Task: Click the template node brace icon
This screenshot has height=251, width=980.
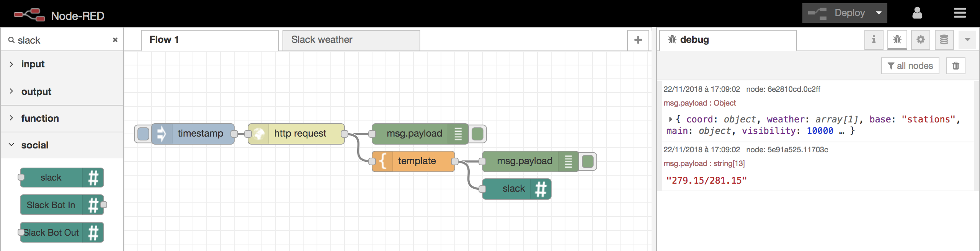Action: [382, 161]
